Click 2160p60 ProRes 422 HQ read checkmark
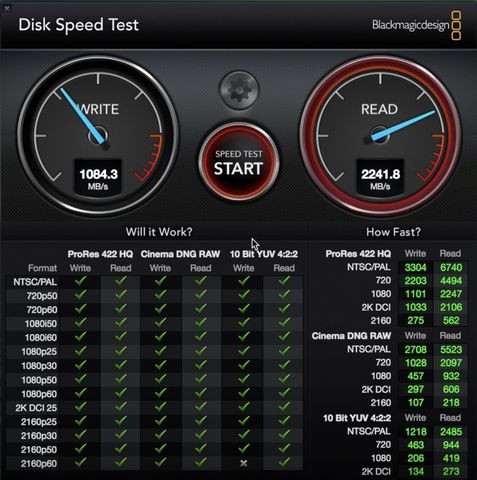The height and width of the screenshot is (480, 477). click(x=121, y=462)
